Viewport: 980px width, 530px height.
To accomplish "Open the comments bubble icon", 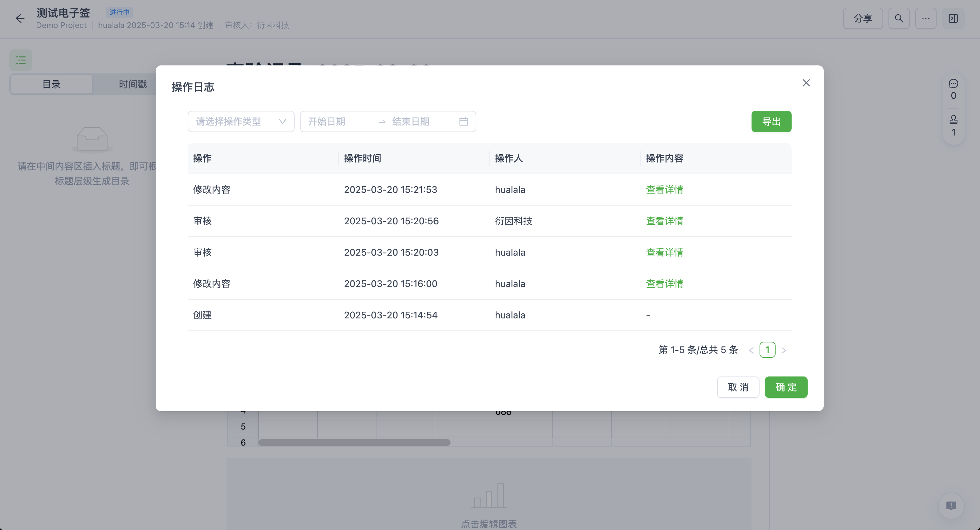I will coord(953,84).
